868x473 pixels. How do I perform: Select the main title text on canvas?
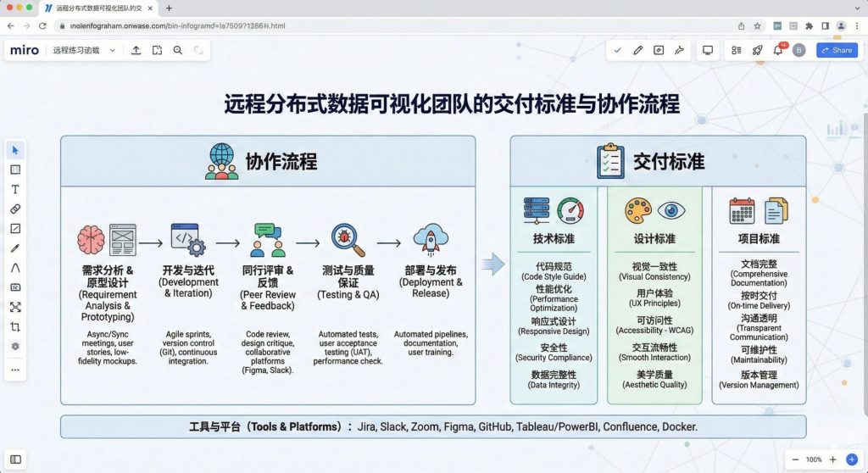coord(452,103)
